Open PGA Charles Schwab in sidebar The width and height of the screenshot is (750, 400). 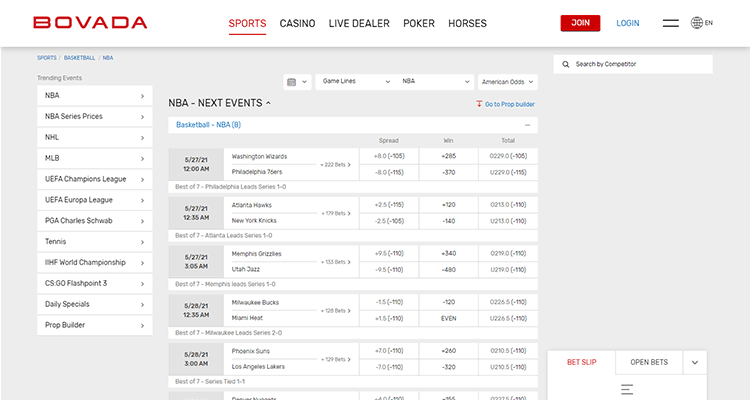click(x=95, y=221)
